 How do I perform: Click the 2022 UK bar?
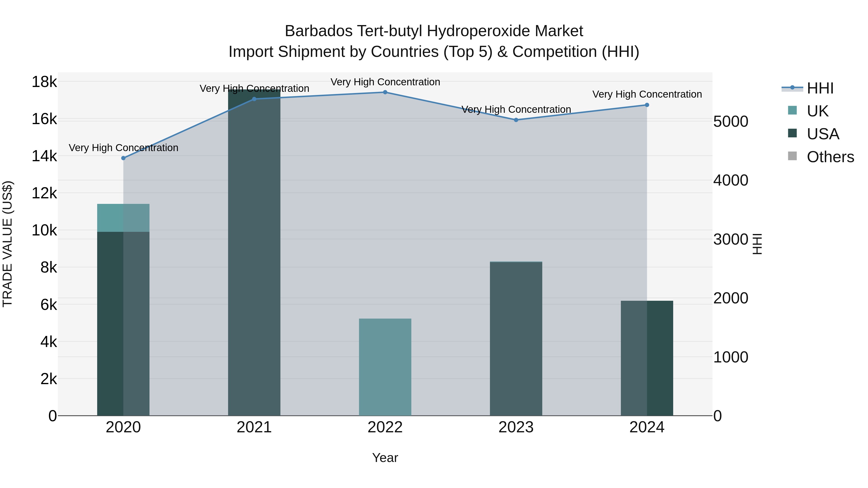(x=385, y=367)
